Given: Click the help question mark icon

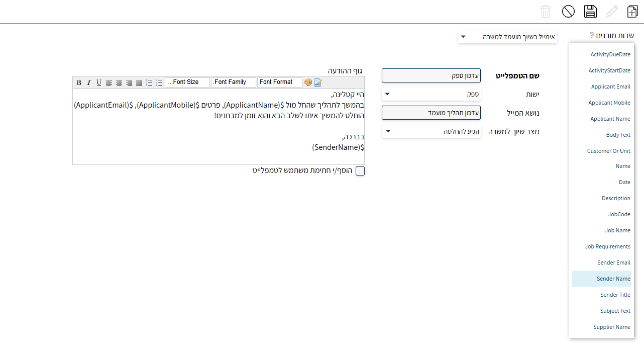Looking at the screenshot, I should [592, 36].
